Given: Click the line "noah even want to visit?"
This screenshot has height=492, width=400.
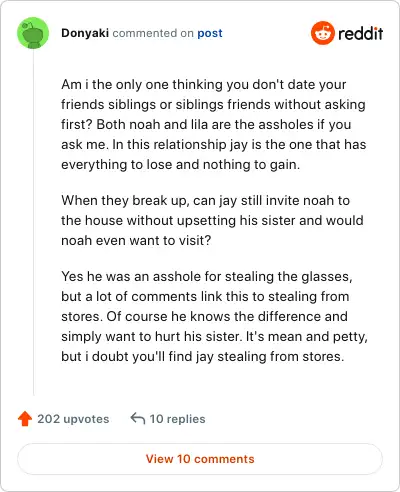Looking at the screenshot, I should 136,241.
